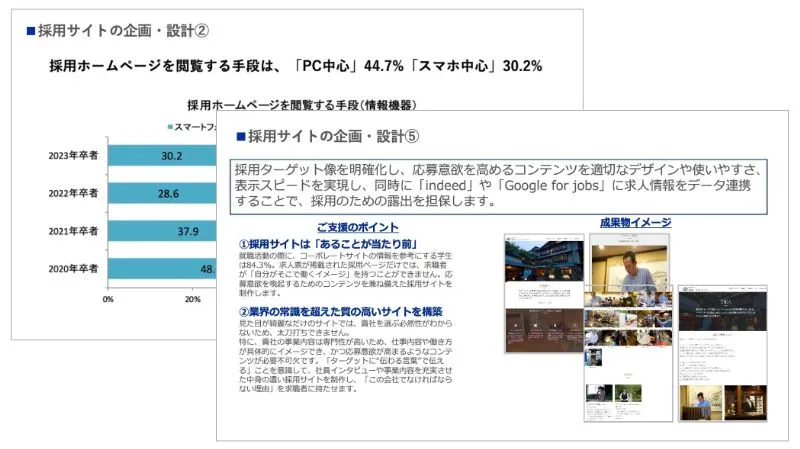The width and height of the screenshot is (800, 449).
Task: Select the bottom bar for 2020年卒者
Action: [162, 269]
